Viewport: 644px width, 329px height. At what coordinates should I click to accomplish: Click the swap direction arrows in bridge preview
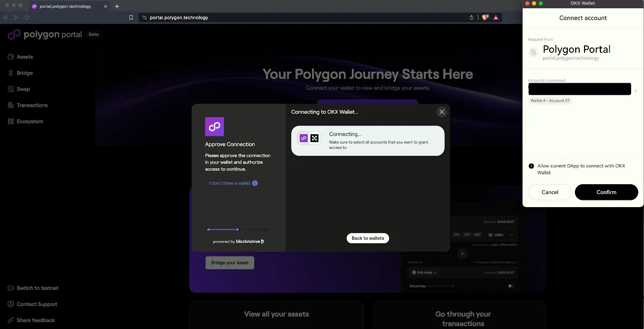tap(462, 253)
